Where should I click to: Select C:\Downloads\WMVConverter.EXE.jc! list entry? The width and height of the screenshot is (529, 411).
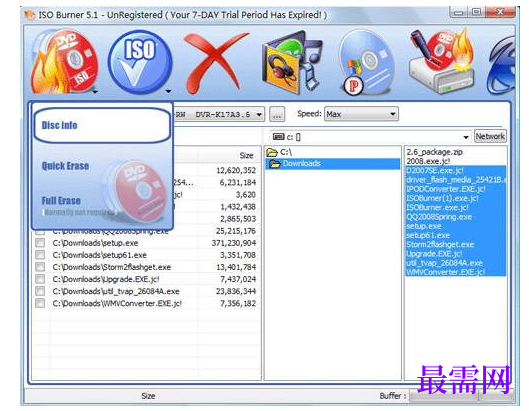pyautogui.click(x=117, y=303)
